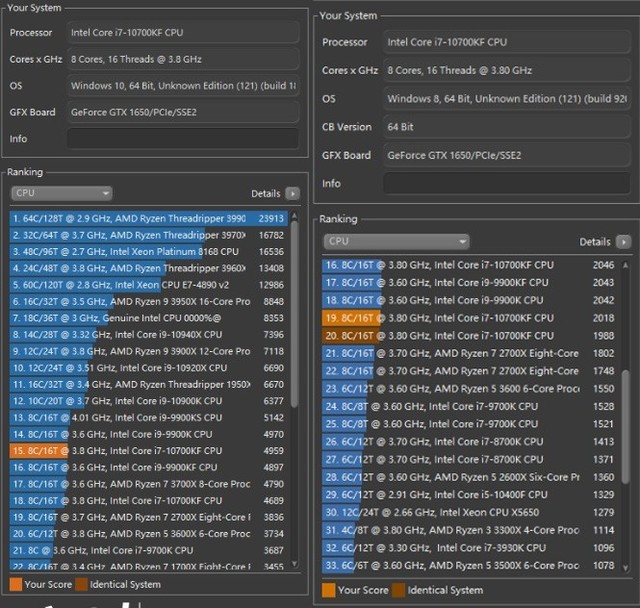
Task: Select Ryzen 5 2600X row scoring 1360
Action: pos(470,477)
